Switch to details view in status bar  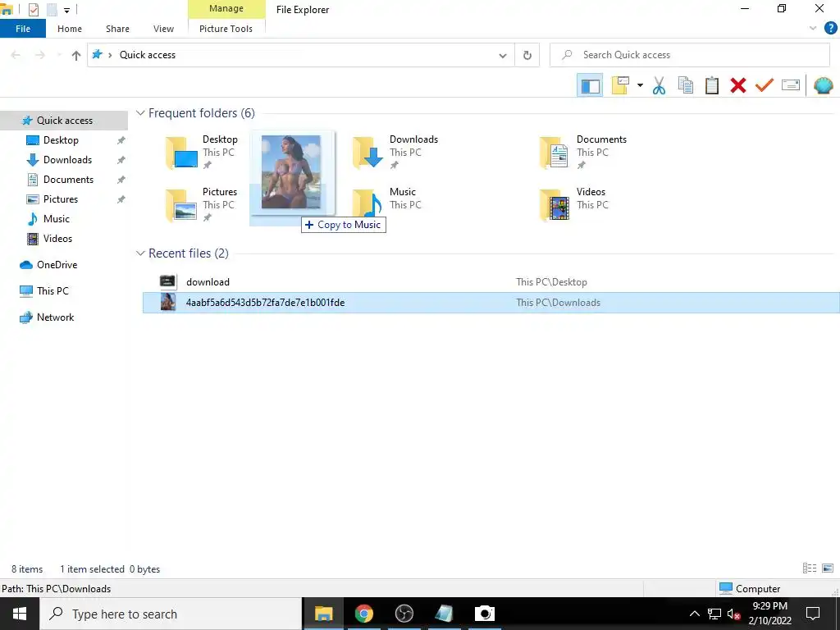pos(810,568)
